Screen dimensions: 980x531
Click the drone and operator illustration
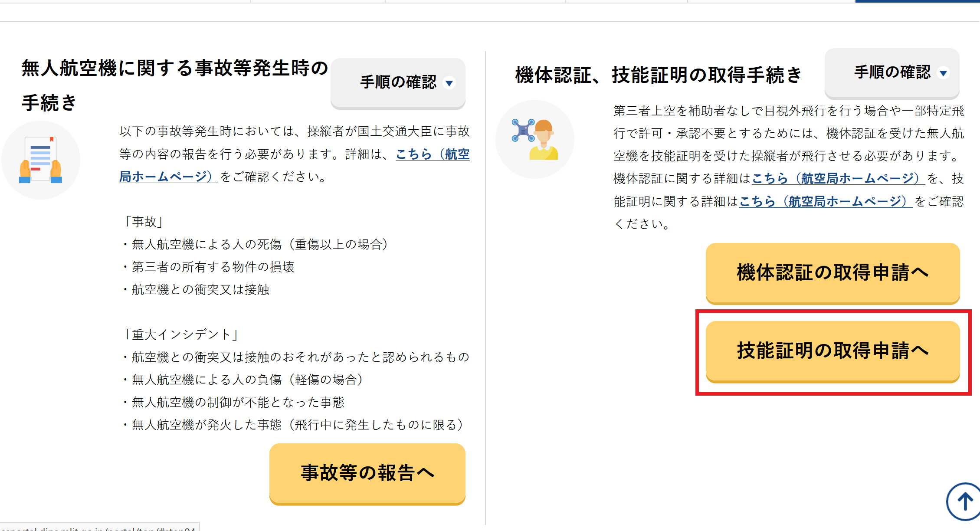[x=534, y=139]
